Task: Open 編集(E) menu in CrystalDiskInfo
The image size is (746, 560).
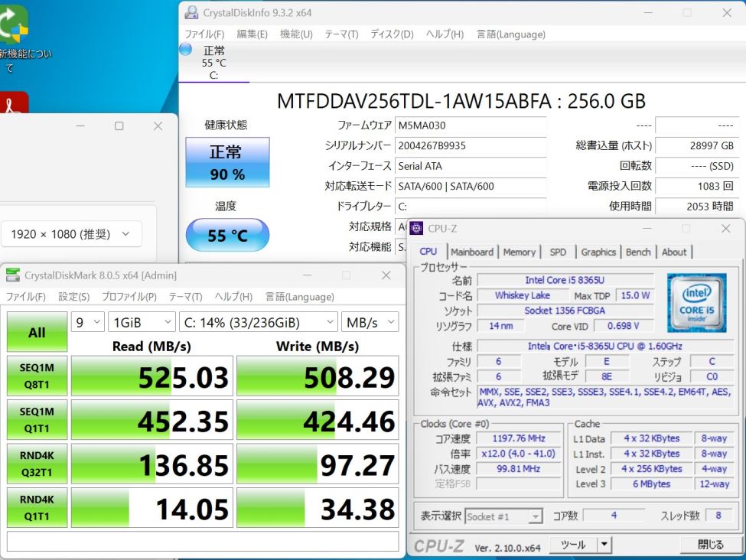Action: click(252, 34)
